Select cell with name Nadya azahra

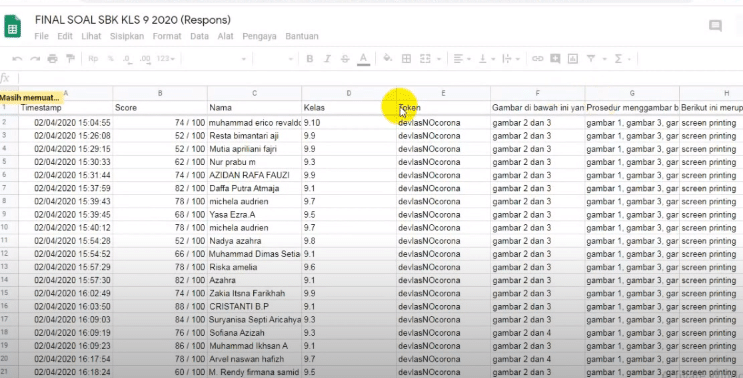point(254,241)
